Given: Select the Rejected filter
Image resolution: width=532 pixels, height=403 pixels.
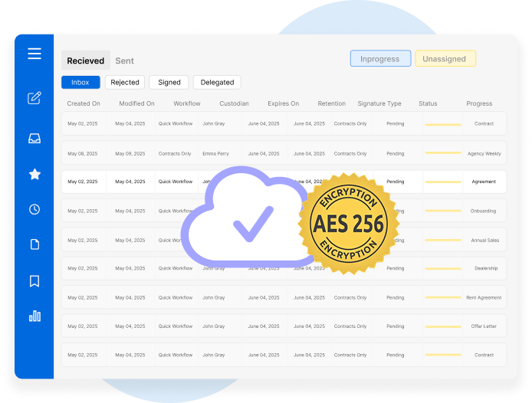Looking at the screenshot, I should click(x=125, y=83).
